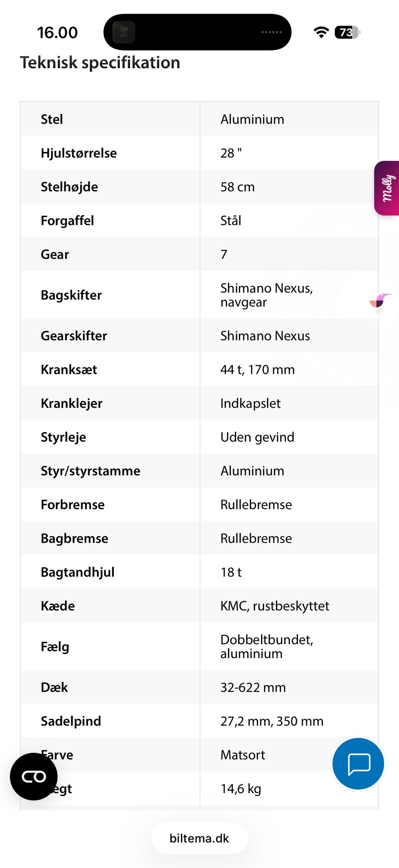Tap the hummingbird assistant icon
The image size is (399, 868).
pyautogui.click(x=380, y=302)
